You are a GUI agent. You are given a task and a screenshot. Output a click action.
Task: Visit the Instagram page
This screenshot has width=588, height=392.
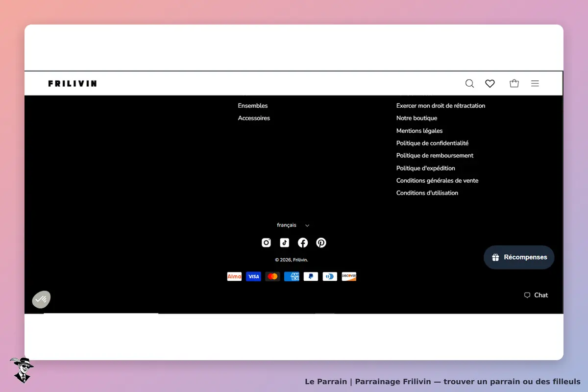tap(266, 243)
